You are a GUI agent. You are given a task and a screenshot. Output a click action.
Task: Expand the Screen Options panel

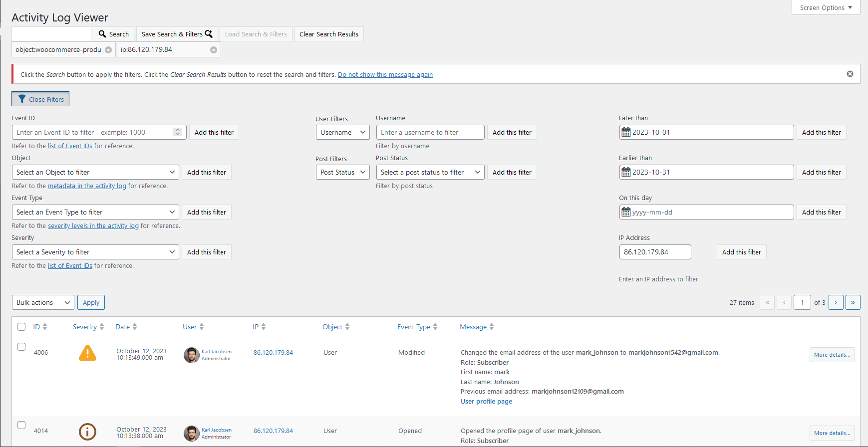[826, 7]
